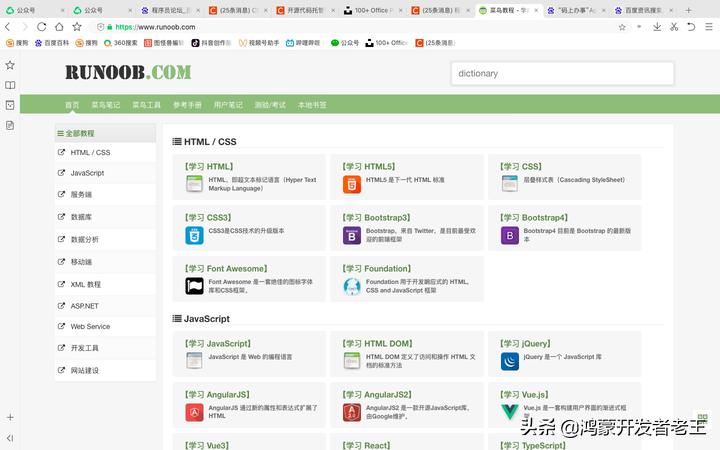Select the scissors screenshot tool

pyautogui.click(x=674, y=27)
